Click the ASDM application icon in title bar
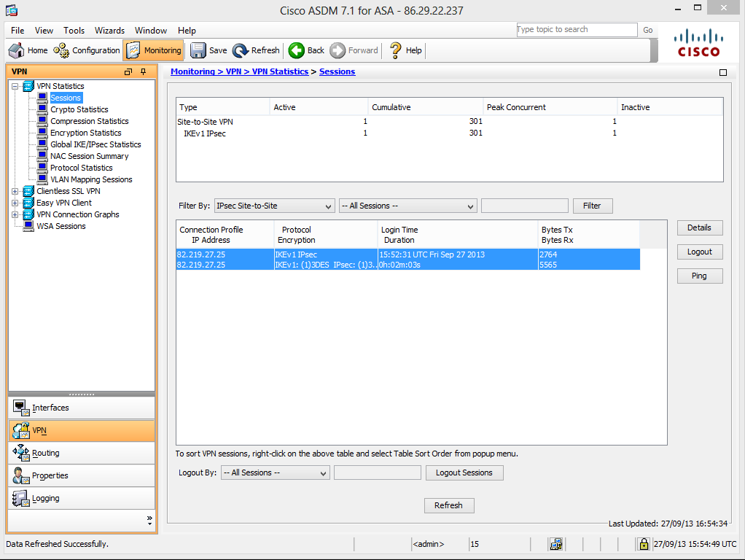Screen dimensions: 745x560 tap(12, 10)
